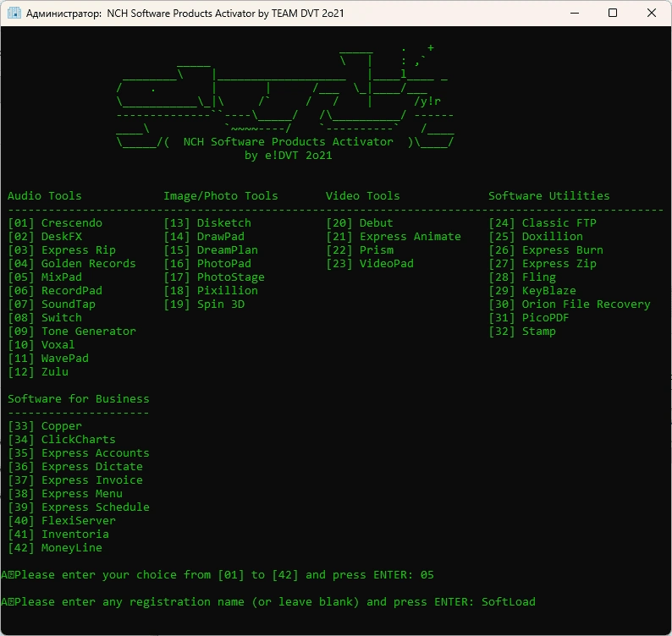Click the '[36] Express Dictate' entry
This screenshot has height=636, width=672.
coord(75,466)
